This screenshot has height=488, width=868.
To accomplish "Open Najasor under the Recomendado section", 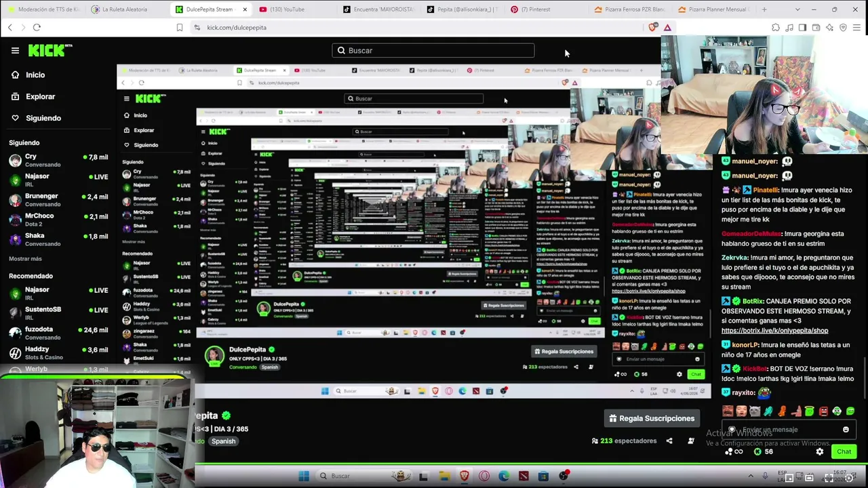I will click(x=58, y=293).
